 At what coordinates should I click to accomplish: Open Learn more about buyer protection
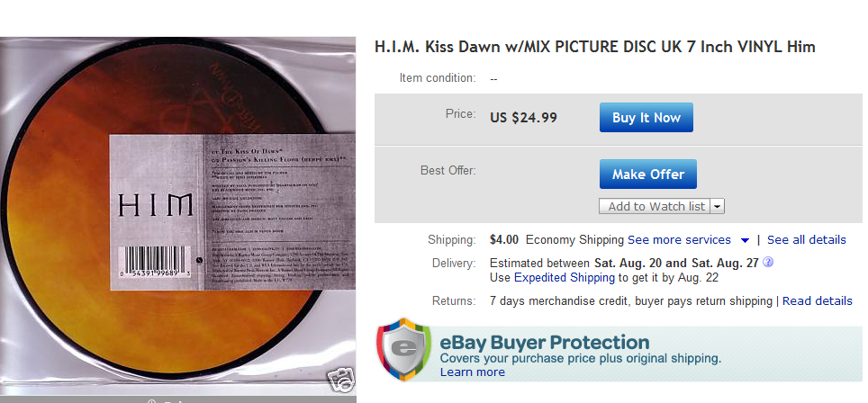tap(472, 372)
